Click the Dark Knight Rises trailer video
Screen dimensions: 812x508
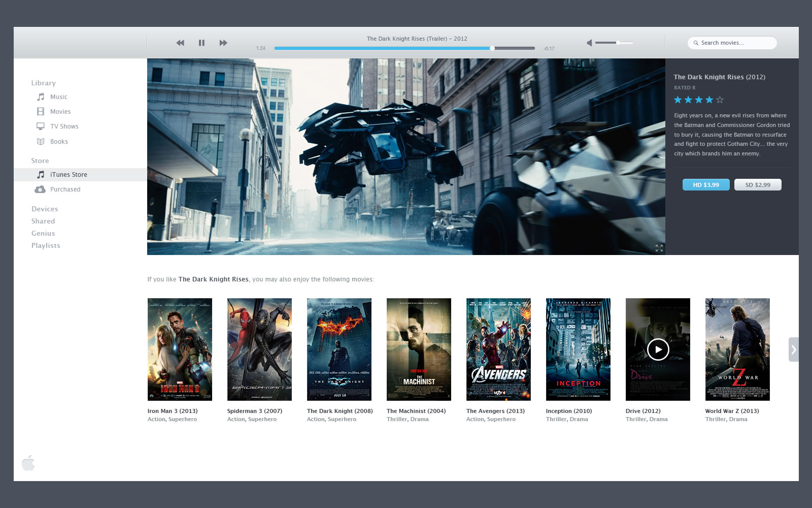click(406, 156)
